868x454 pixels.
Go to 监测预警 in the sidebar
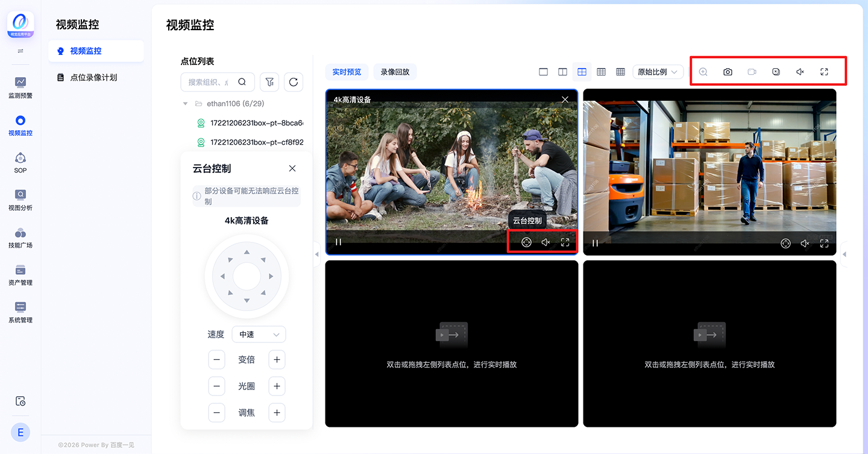click(20, 87)
